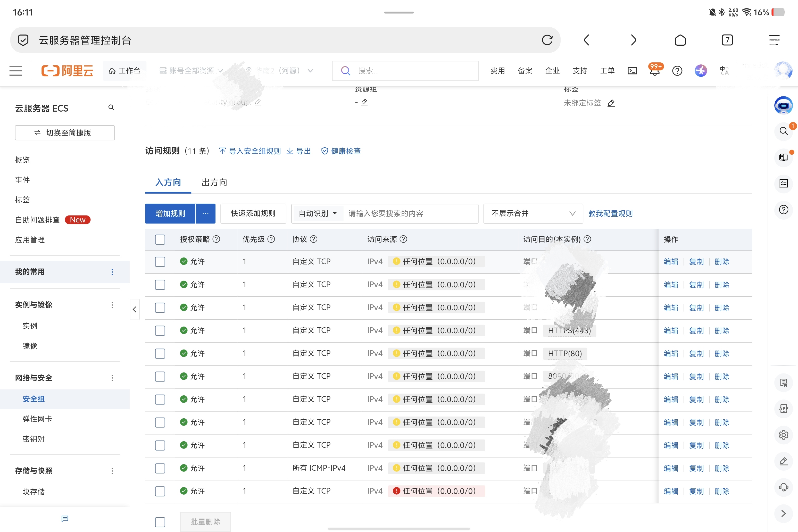Check the 所有 ICMP-IPv4 rule checkbox
Image resolution: width=798 pixels, height=532 pixels.
coord(160,468)
